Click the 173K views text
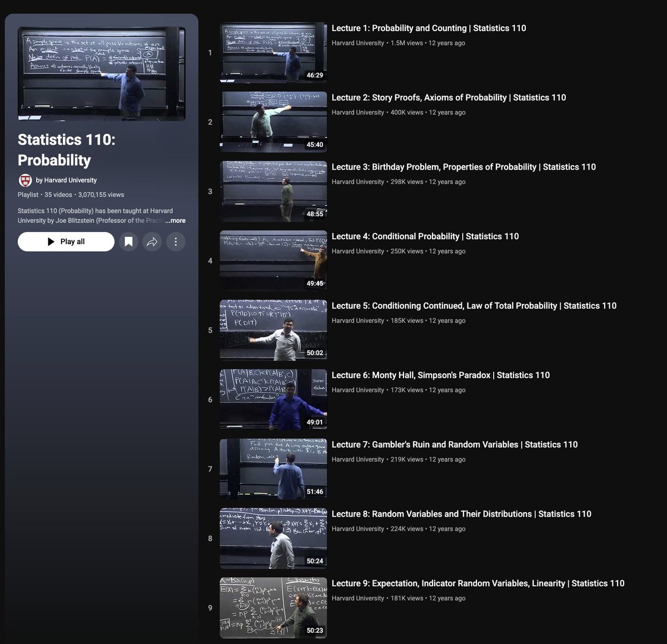The height and width of the screenshot is (644, 667). tap(407, 390)
